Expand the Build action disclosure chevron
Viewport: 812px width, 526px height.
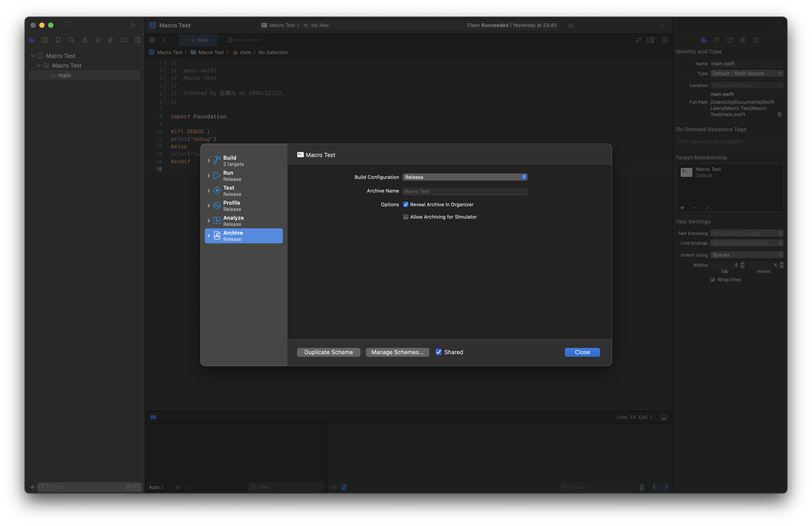[209, 161]
